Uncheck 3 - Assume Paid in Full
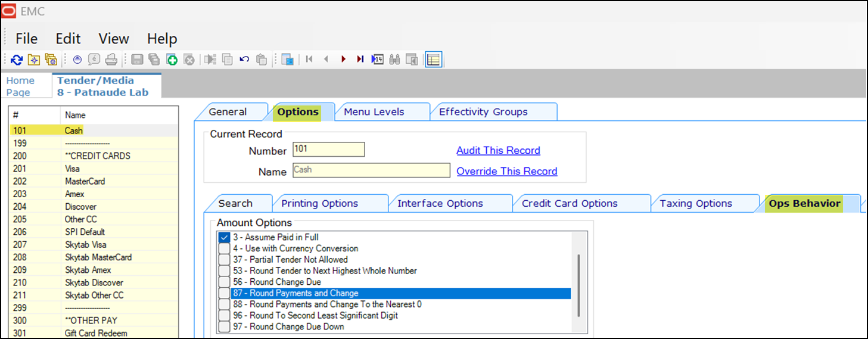Viewport: 868px width, 339px height. 224,237
